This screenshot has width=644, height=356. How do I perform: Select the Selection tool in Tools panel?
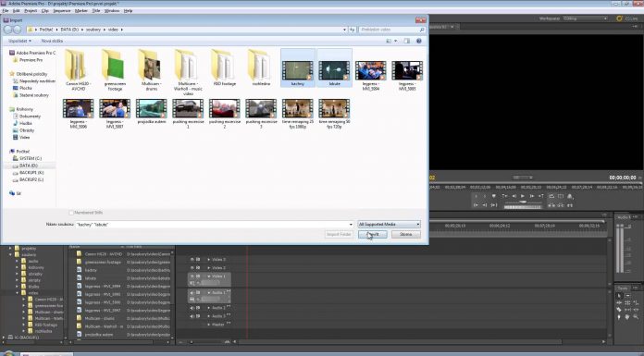click(619, 296)
